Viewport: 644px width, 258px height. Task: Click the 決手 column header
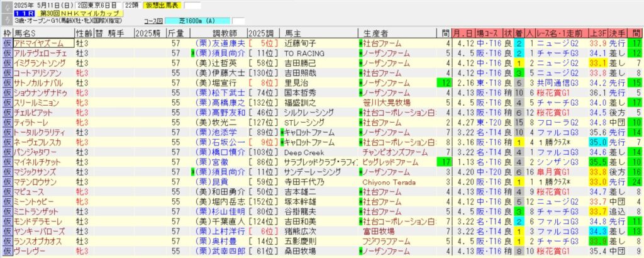point(618,34)
